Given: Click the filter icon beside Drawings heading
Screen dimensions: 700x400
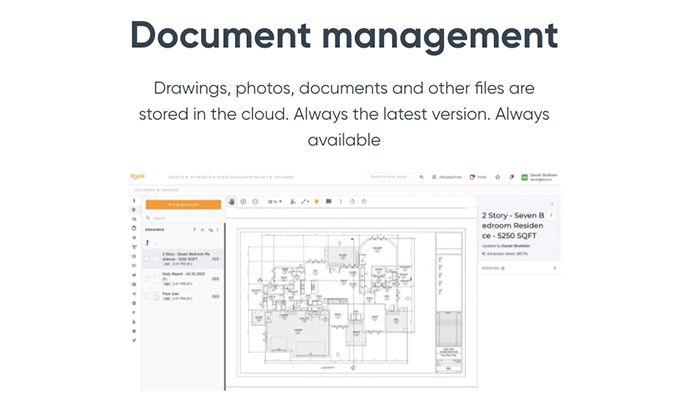Looking at the screenshot, I should (x=195, y=230).
